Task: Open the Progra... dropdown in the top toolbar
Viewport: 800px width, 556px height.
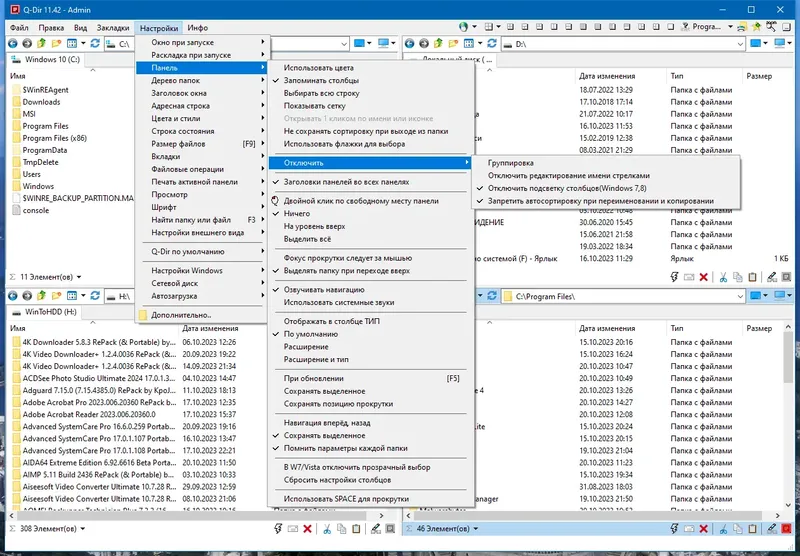Action: [x=730, y=27]
